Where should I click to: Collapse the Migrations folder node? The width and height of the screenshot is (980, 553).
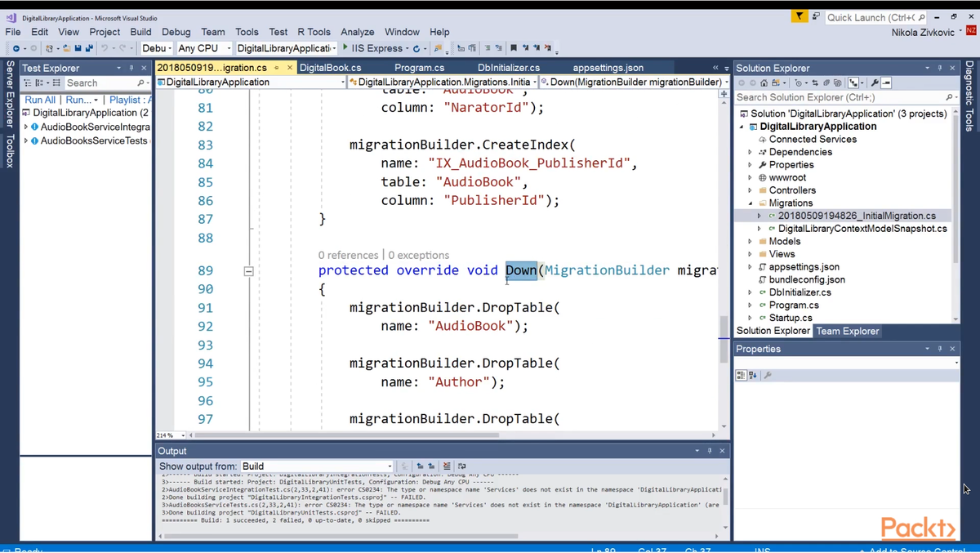click(751, 203)
